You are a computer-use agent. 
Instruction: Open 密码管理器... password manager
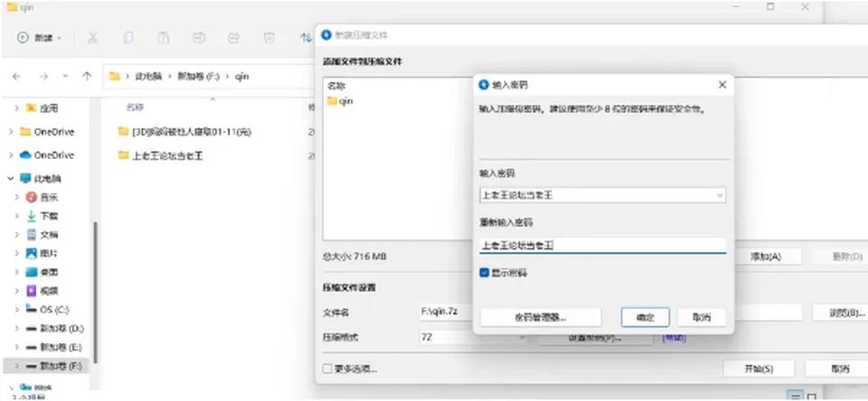click(x=541, y=318)
